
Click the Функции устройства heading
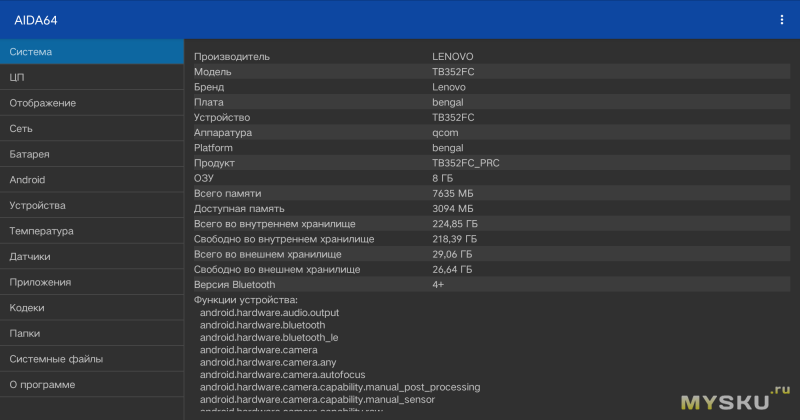tap(245, 300)
